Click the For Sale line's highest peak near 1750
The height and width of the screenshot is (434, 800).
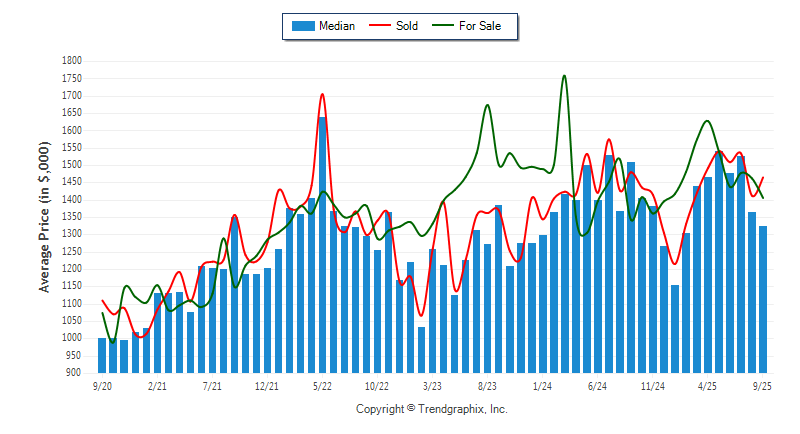tap(565, 75)
